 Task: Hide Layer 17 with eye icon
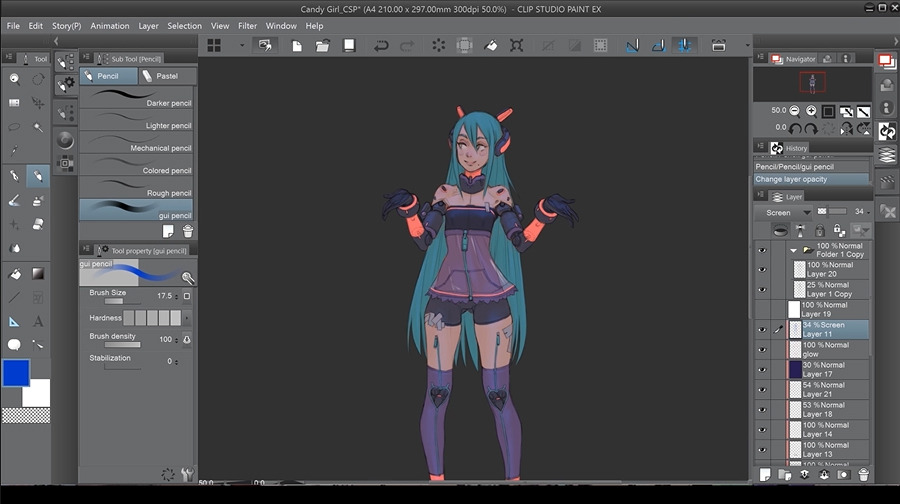point(762,370)
